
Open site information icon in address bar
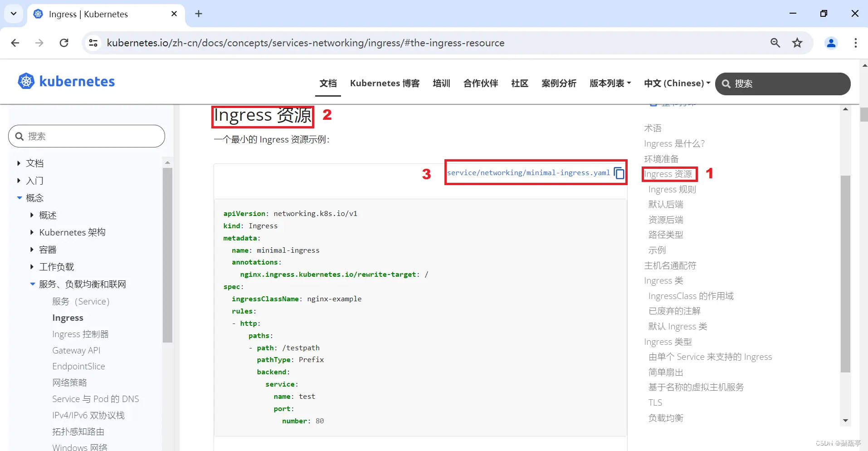[x=93, y=43]
